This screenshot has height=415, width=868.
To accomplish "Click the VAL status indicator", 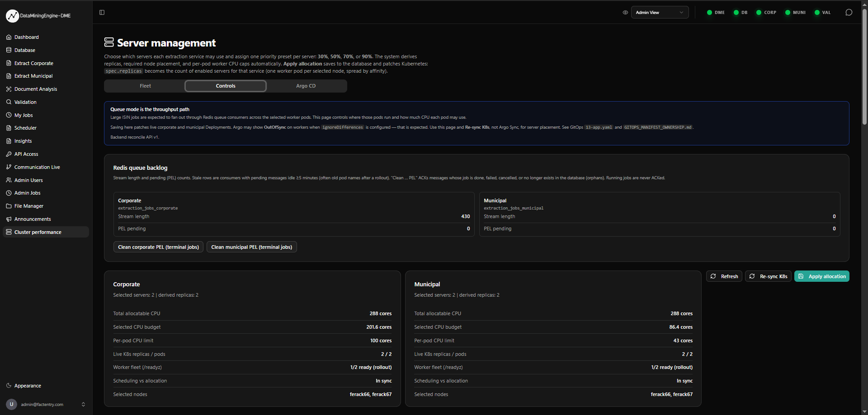I will 822,13.
